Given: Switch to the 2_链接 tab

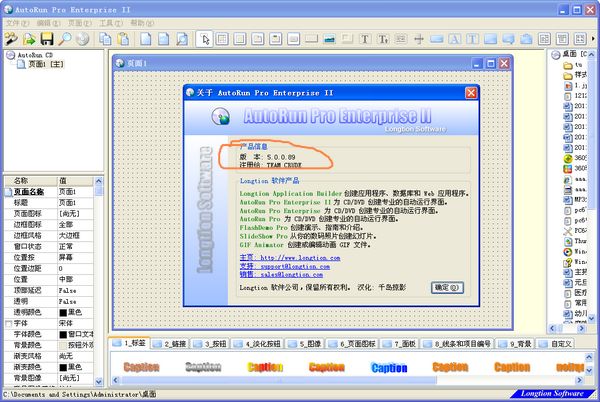Looking at the screenshot, I should pyautogui.click(x=170, y=344).
